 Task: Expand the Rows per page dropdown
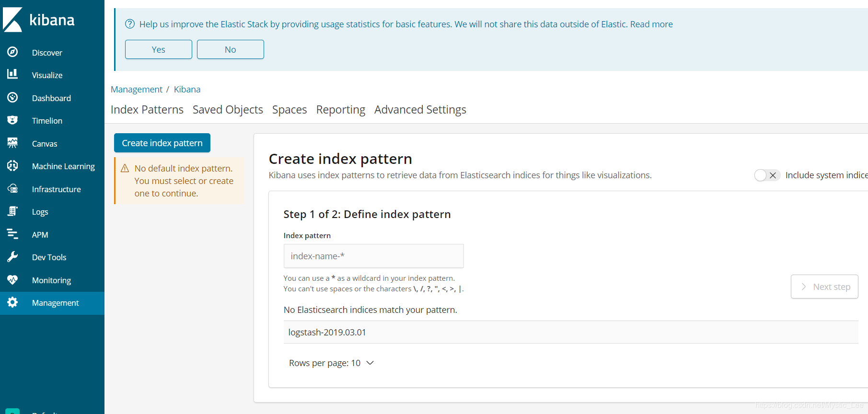331,363
